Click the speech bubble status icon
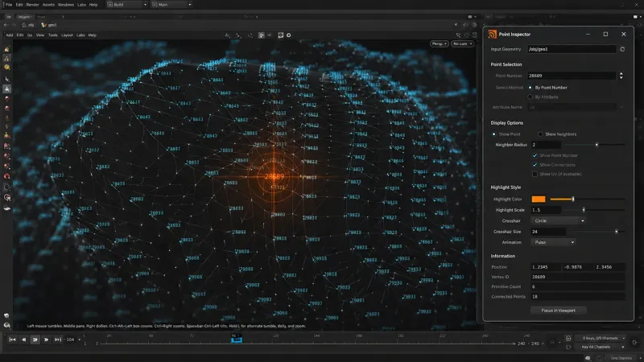Screen dimensions: 644x362 pyautogui.click(x=588, y=358)
